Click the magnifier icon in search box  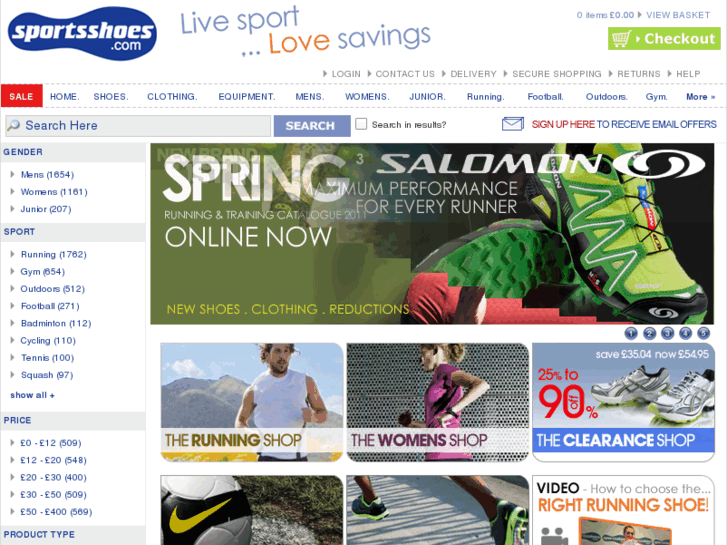click(x=13, y=125)
